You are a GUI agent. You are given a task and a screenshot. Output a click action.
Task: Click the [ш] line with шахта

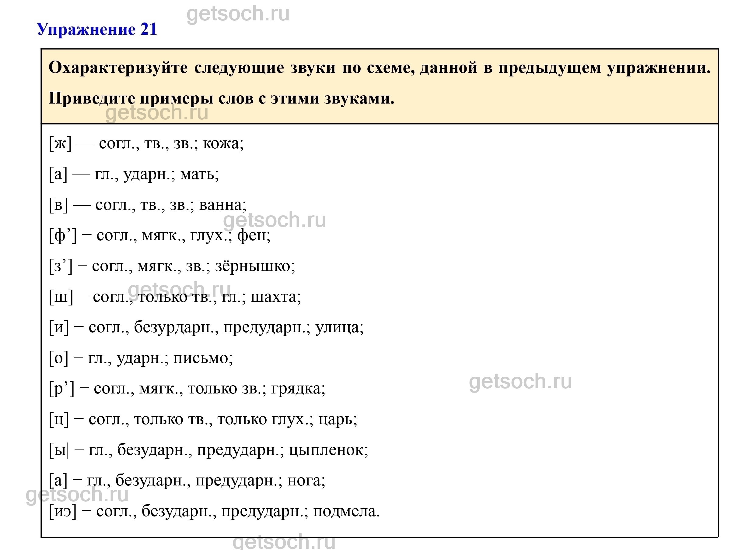tap(175, 297)
